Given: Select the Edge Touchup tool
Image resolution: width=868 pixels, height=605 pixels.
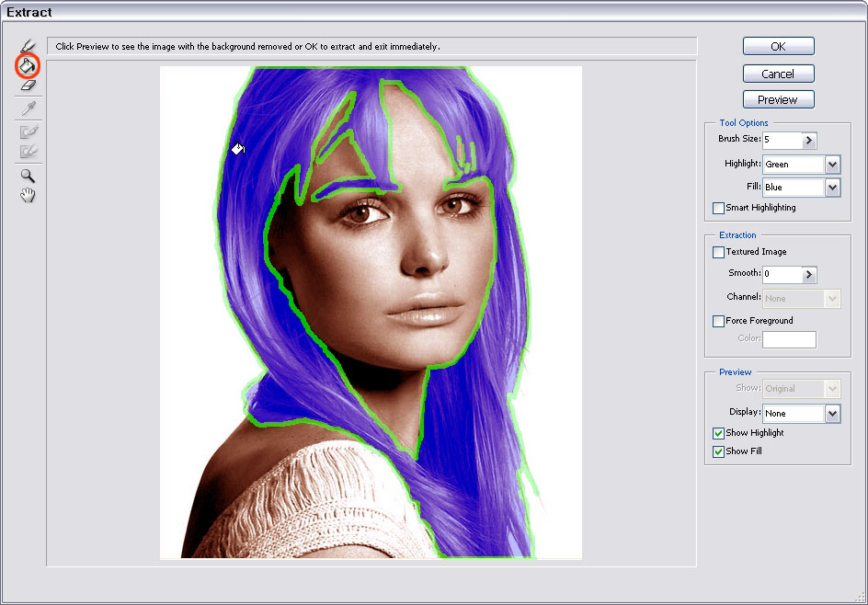Looking at the screenshot, I should (x=29, y=151).
